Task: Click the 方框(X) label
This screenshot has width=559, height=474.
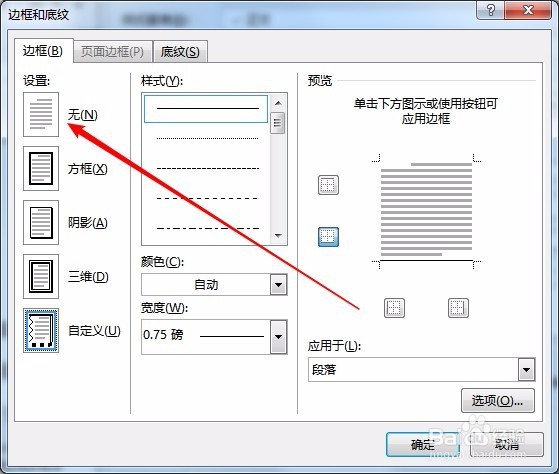Action: (88, 169)
